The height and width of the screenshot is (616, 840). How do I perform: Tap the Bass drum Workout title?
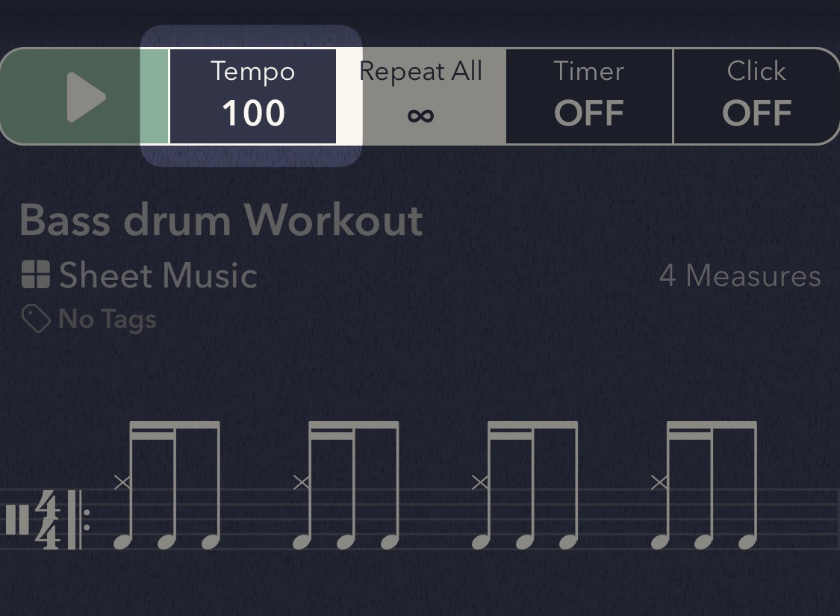coord(221,220)
